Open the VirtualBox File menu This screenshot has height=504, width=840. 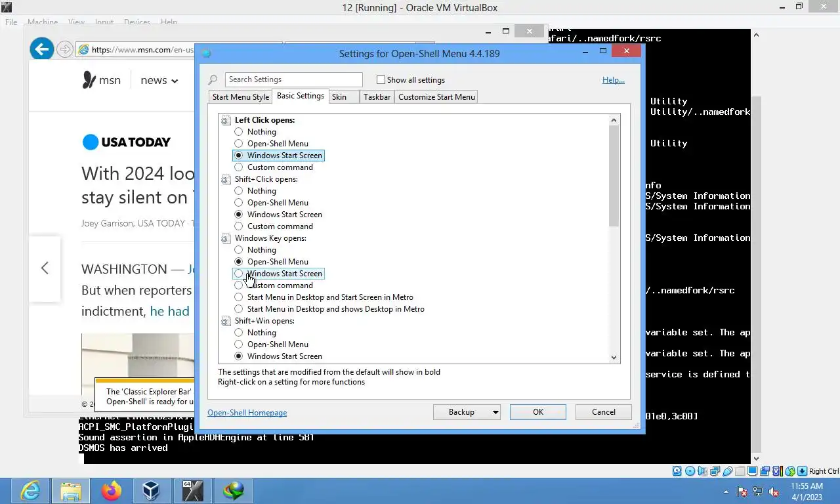click(x=11, y=22)
